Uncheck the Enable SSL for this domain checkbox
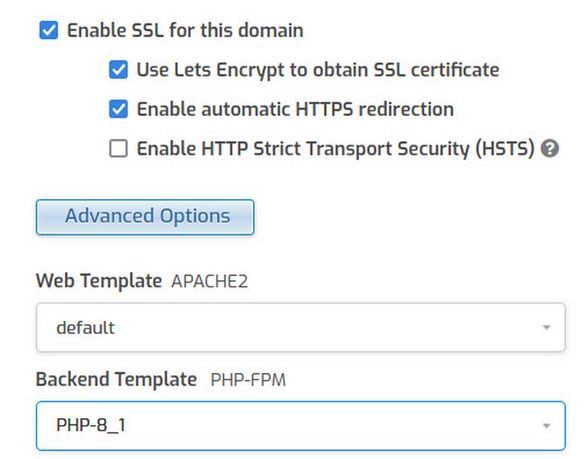This screenshot has height=459, width=588. pyautogui.click(x=49, y=30)
